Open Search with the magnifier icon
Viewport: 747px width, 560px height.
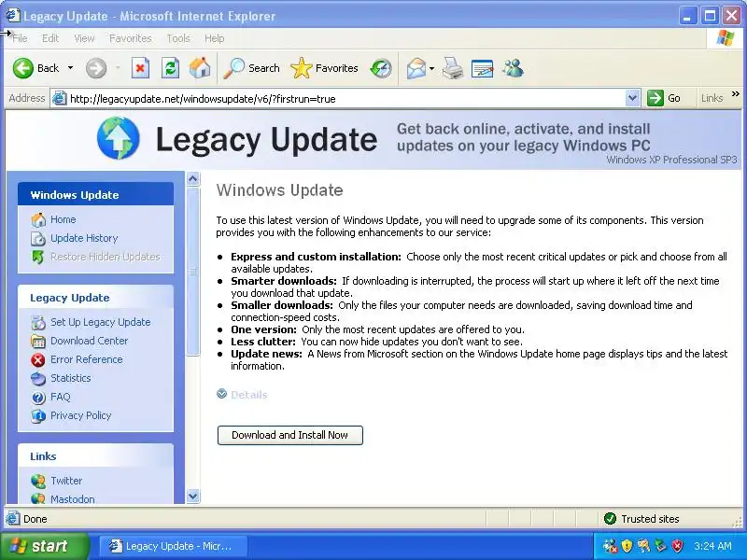234,68
